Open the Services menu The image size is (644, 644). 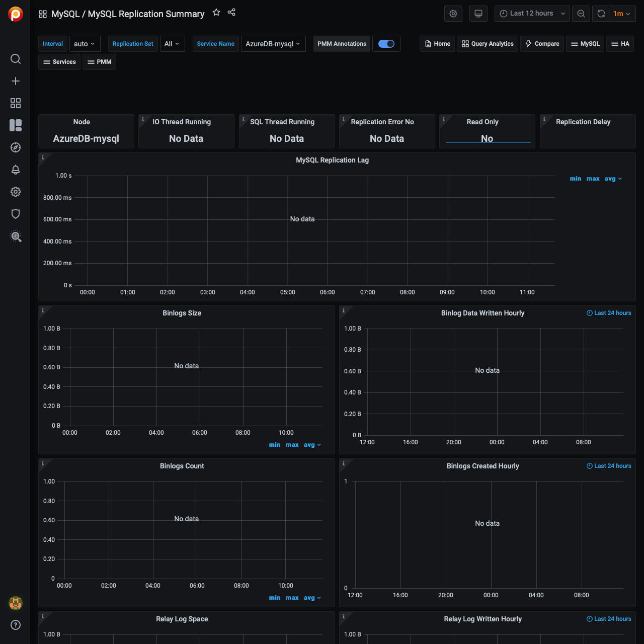(x=59, y=62)
